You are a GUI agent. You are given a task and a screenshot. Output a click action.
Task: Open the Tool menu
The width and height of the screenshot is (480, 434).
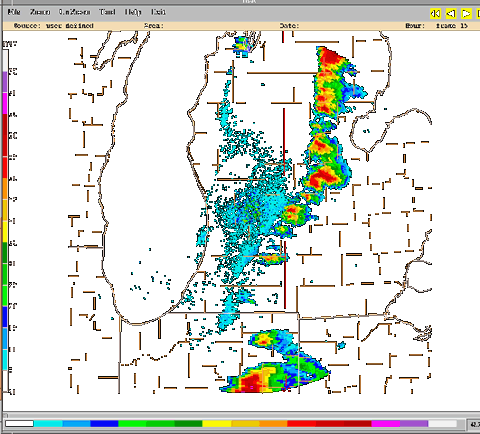[x=107, y=12]
